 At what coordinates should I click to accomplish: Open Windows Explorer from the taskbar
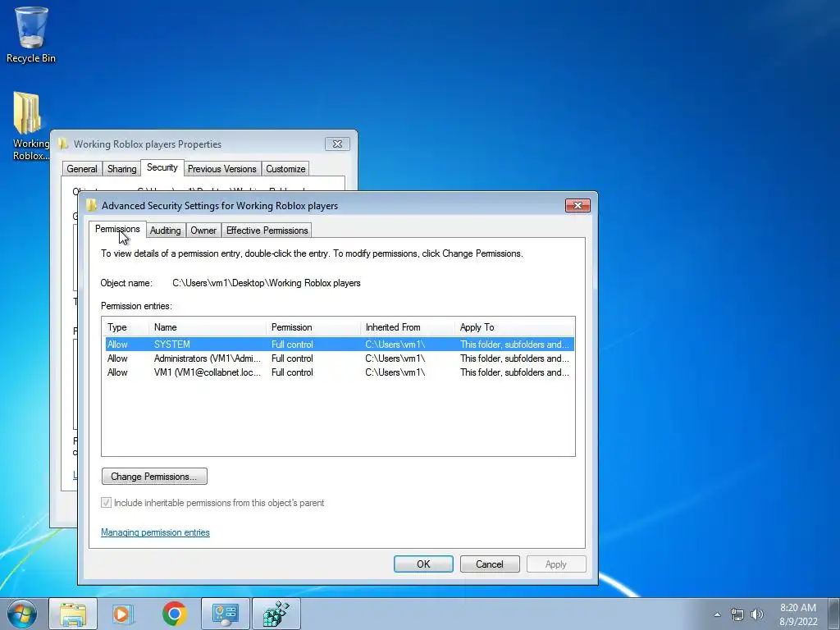coord(73,614)
